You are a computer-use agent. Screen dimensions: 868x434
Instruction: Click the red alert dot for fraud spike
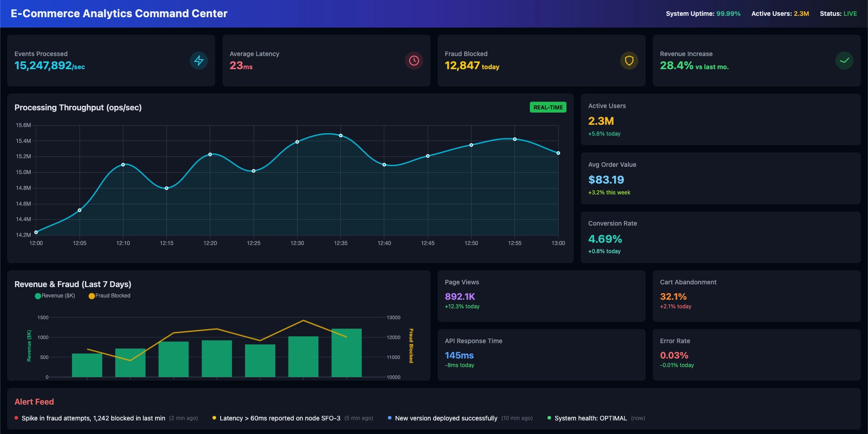17,418
